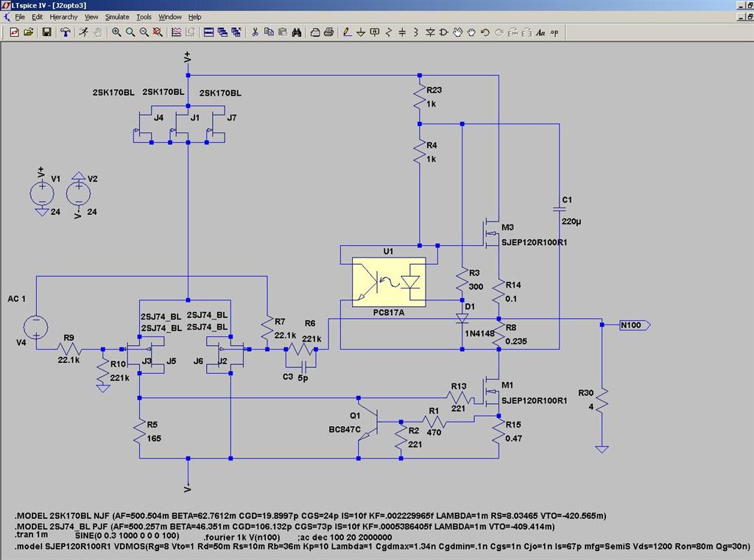This screenshot has width=754, height=560.
Task: Open the Hierarchy menu
Action: click(x=63, y=17)
